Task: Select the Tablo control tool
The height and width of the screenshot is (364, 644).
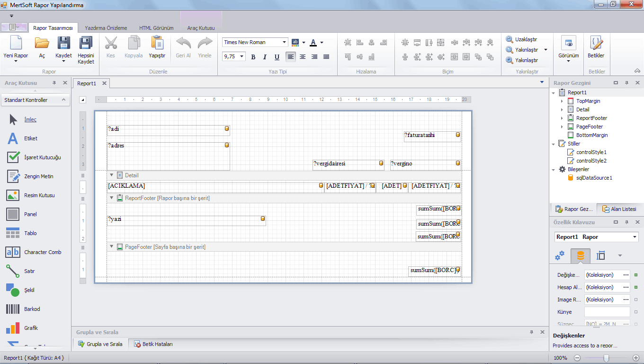Action: tap(13, 233)
